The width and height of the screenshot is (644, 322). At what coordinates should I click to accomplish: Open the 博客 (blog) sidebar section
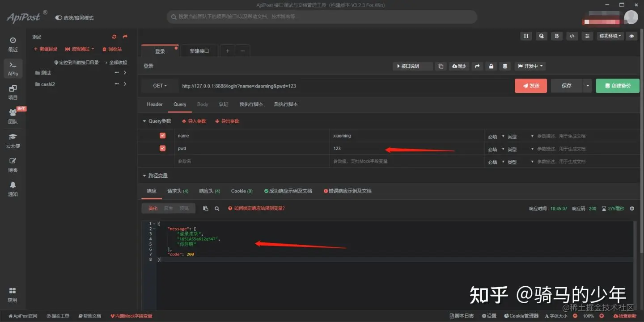click(x=13, y=165)
